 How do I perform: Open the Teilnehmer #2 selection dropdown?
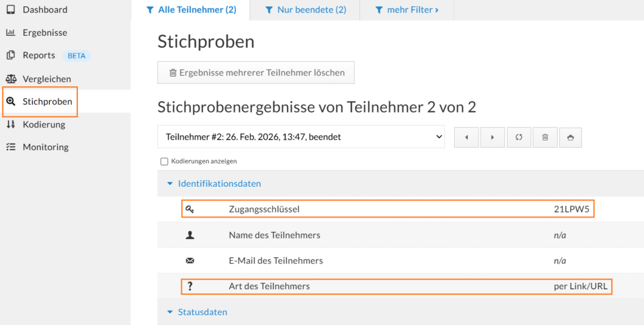tap(301, 136)
